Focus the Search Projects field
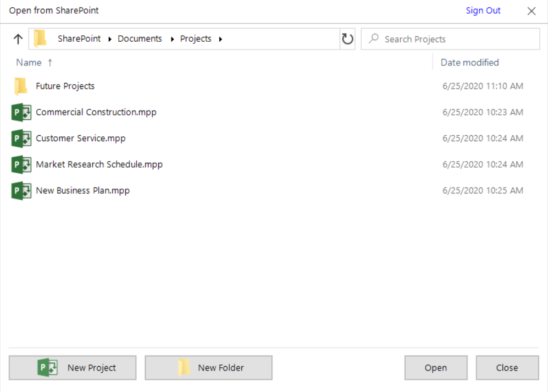 [x=450, y=39]
